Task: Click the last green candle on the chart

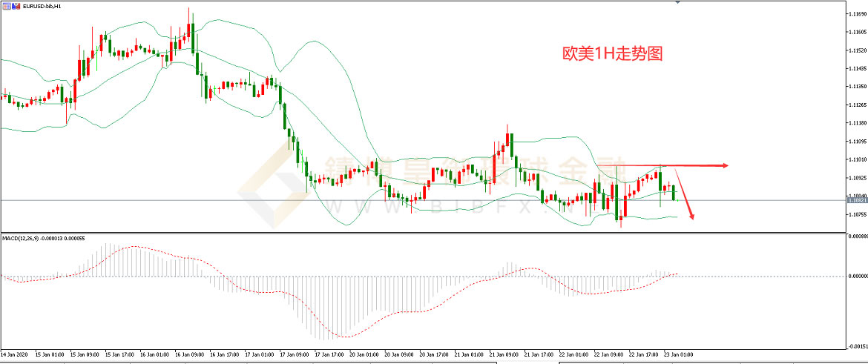Action: coord(674,193)
